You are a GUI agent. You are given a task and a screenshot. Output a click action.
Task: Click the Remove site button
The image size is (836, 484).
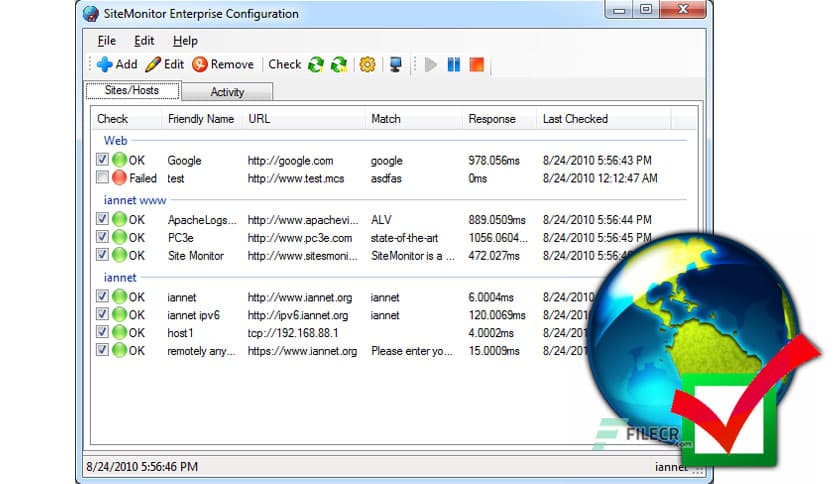223,64
